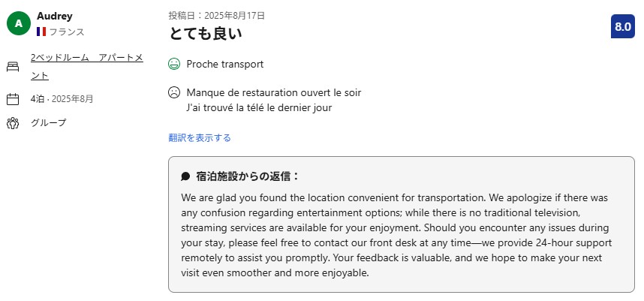Click the 宿泊施設からの返信 heading
The height and width of the screenshot is (301, 644).
248,176
